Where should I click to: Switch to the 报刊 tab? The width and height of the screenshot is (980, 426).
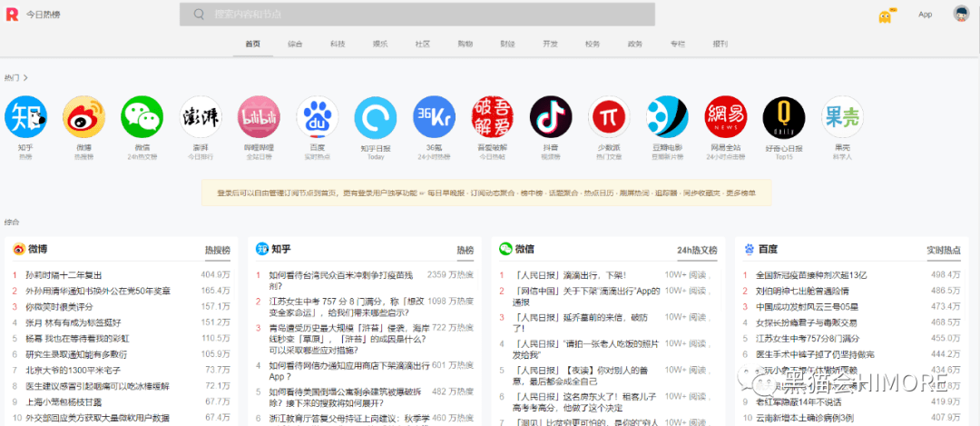click(720, 45)
